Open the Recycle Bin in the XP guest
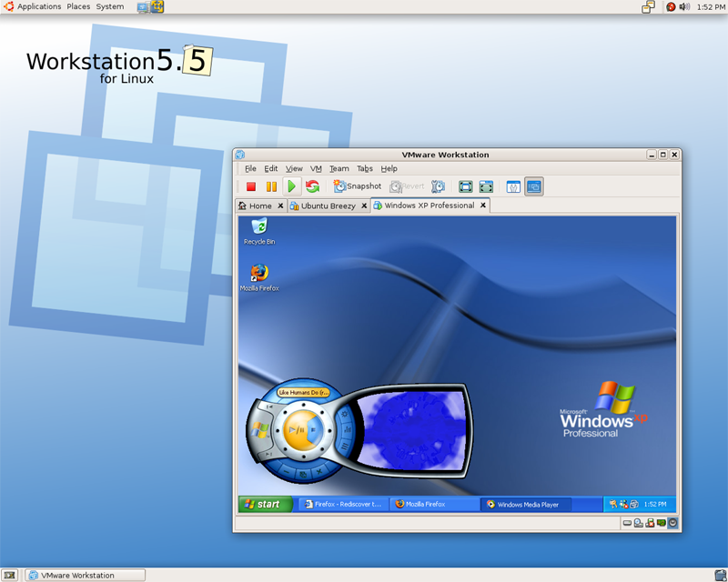Screen dimensions: 728x582 click(x=259, y=231)
